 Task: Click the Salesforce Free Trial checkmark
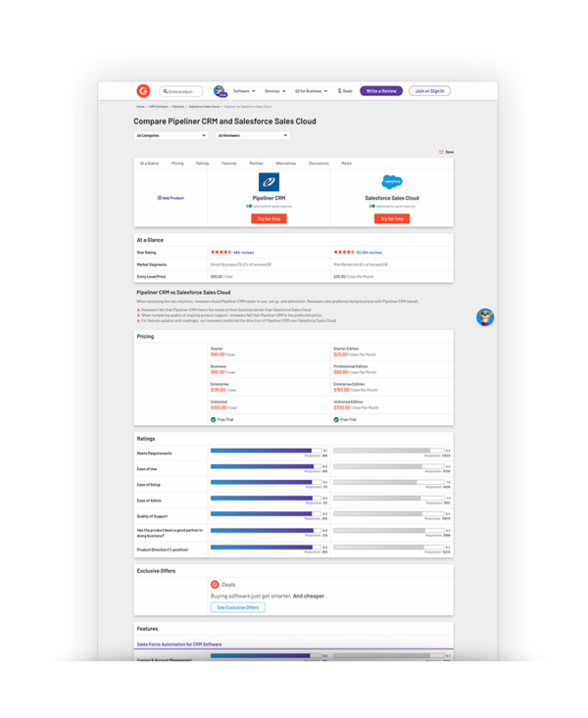pyautogui.click(x=336, y=420)
